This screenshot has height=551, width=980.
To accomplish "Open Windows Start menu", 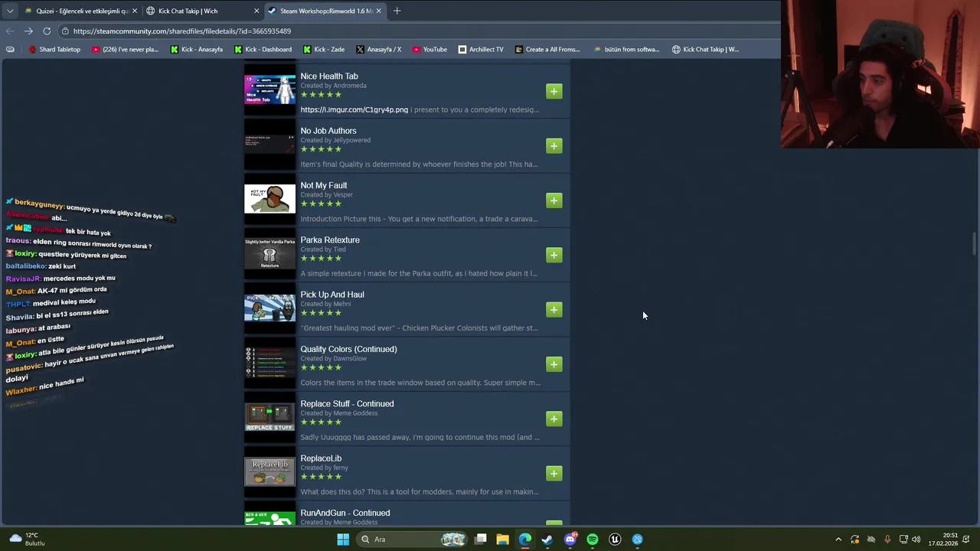I will (x=343, y=540).
